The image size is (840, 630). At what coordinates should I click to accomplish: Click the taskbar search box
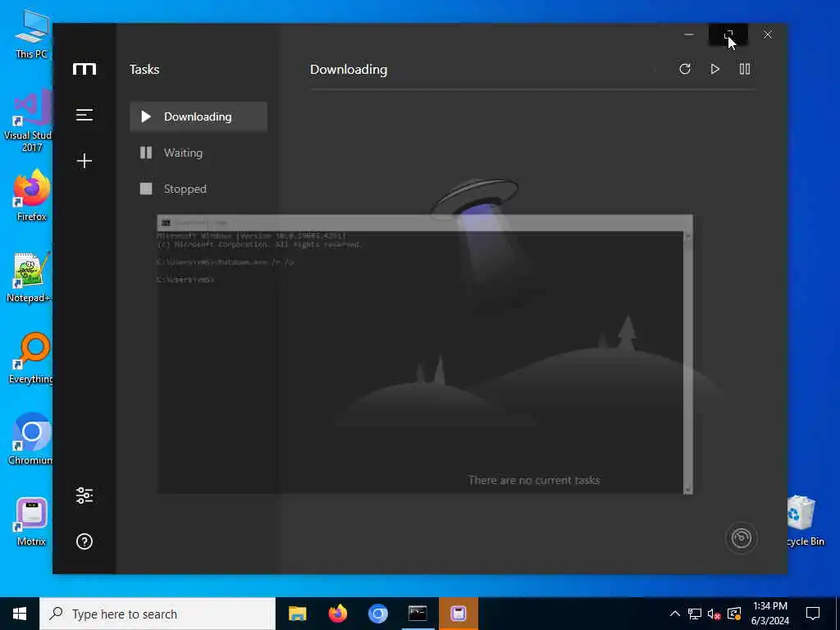point(157,614)
